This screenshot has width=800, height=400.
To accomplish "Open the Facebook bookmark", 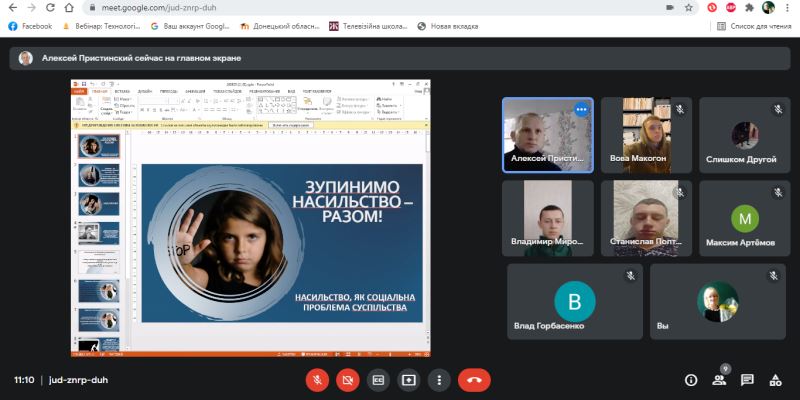I will 30,26.
